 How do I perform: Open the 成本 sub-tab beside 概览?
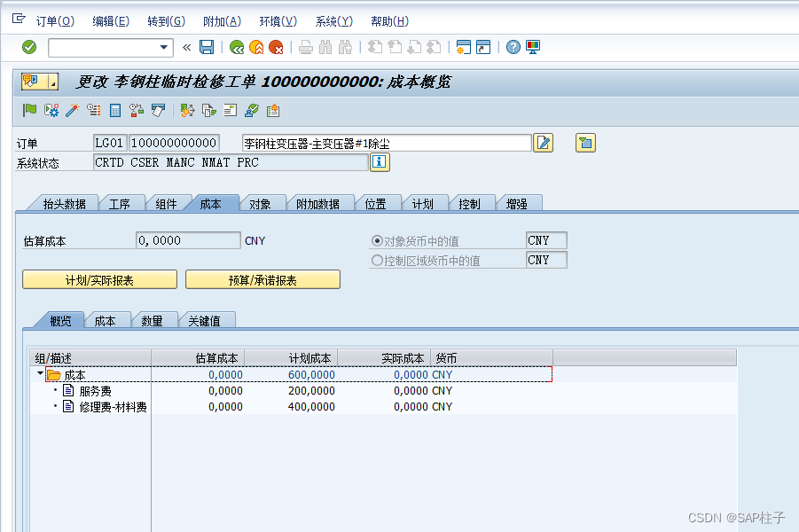[105, 321]
